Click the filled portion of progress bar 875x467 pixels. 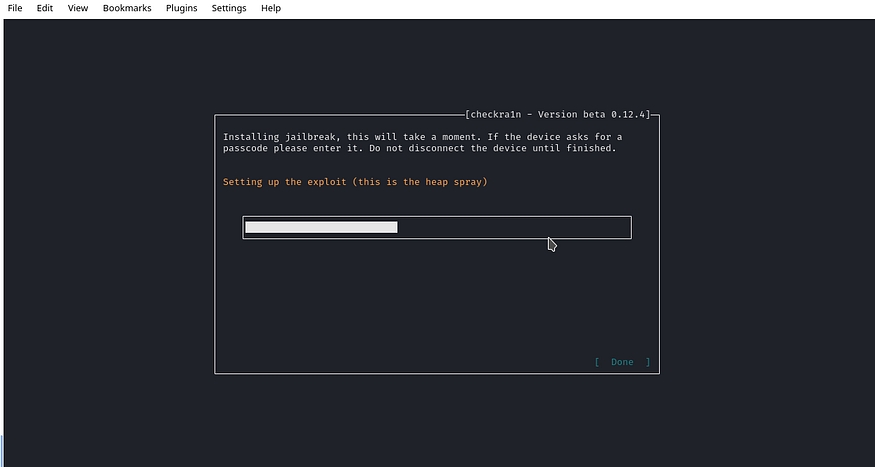coord(321,227)
